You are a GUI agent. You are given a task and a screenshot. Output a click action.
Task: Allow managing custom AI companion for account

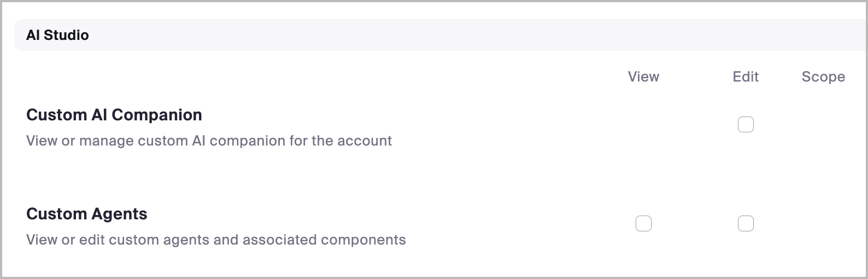coord(746,125)
